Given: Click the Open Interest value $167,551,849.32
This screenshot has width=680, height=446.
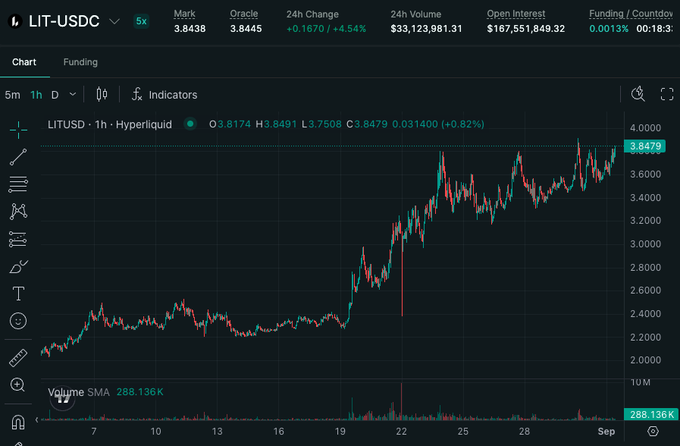Looking at the screenshot, I should 526,29.
